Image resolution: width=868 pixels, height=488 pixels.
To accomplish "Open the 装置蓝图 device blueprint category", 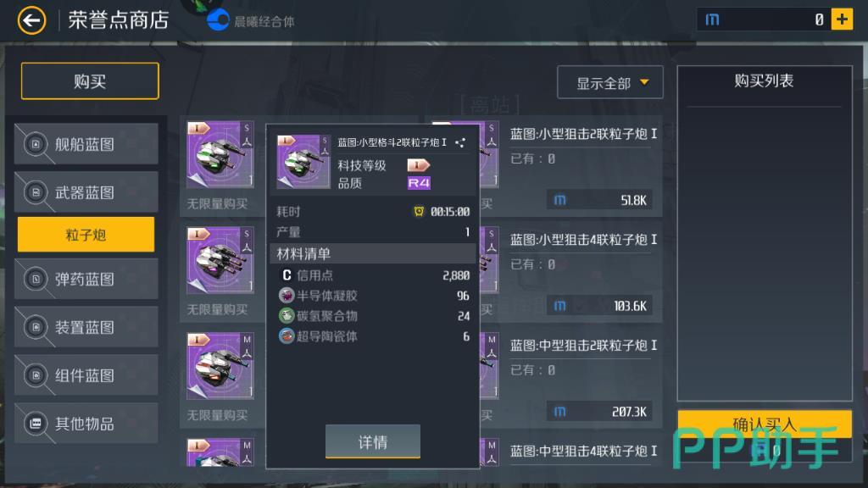I will pyautogui.click(x=86, y=326).
